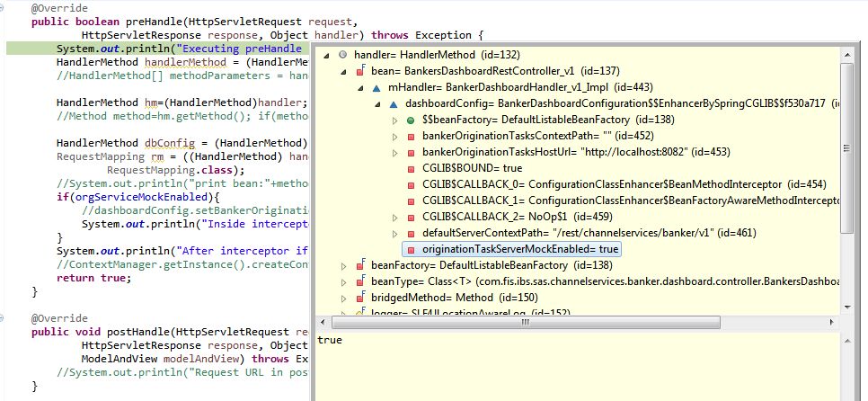Select the bridgedMethod= Method (id=150) row

tap(455, 298)
